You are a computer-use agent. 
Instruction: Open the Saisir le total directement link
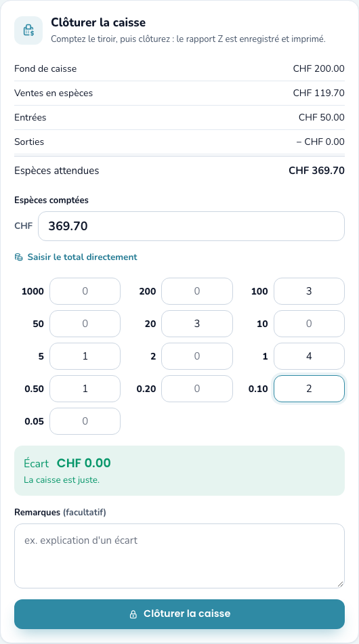tap(76, 257)
